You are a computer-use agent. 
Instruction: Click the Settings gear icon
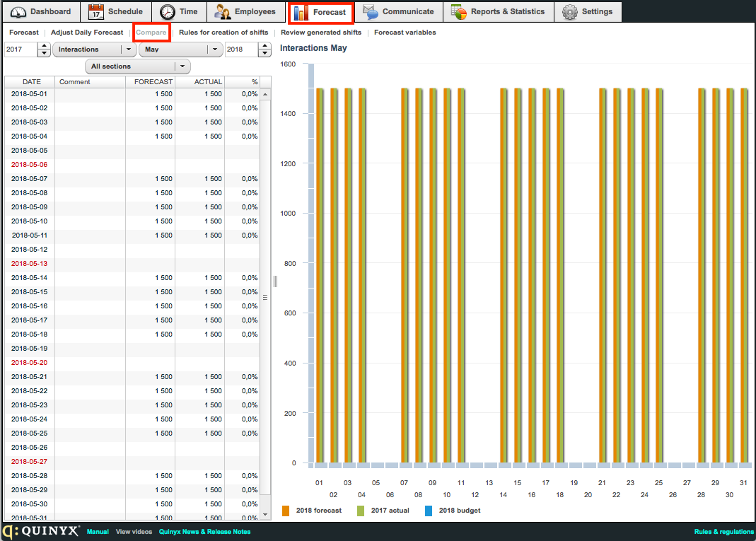[x=570, y=11]
